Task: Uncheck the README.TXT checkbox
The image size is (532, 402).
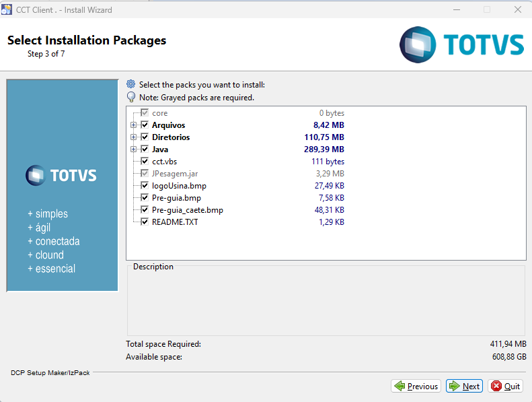Action: point(145,222)
